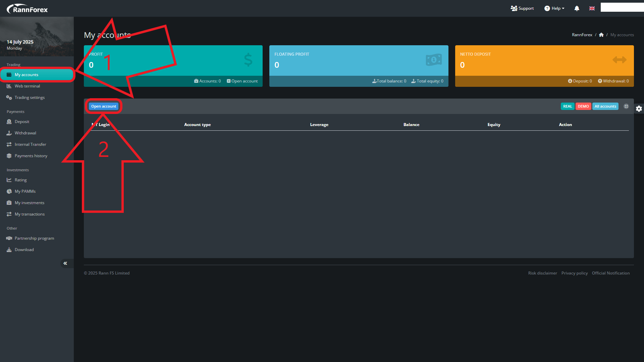The image size is (644, 362).
Task: Click the Help question mark icon
Action: [547, 8]
